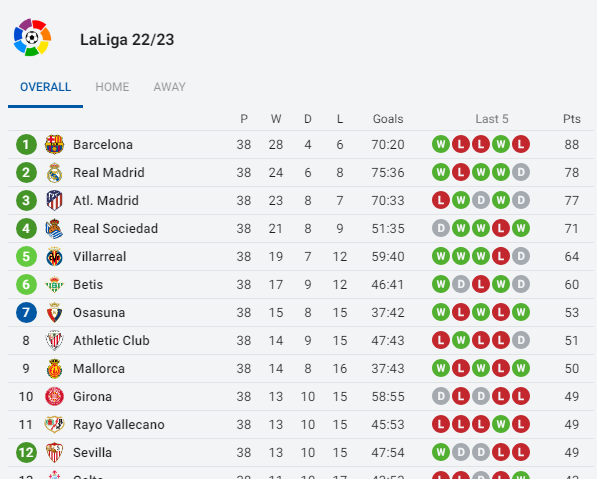Open the Girona crest icon
Viewport: 597px width, 479px height.
(54, 396)
